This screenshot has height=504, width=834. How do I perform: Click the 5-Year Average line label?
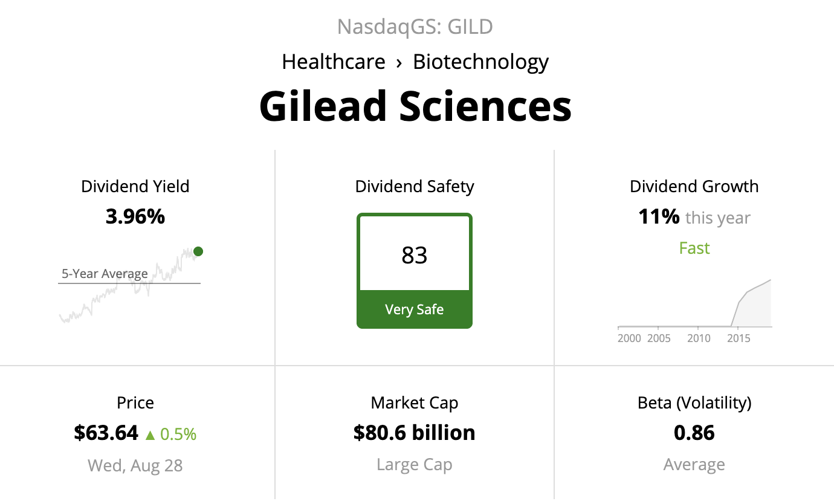(x=105, y=274)
